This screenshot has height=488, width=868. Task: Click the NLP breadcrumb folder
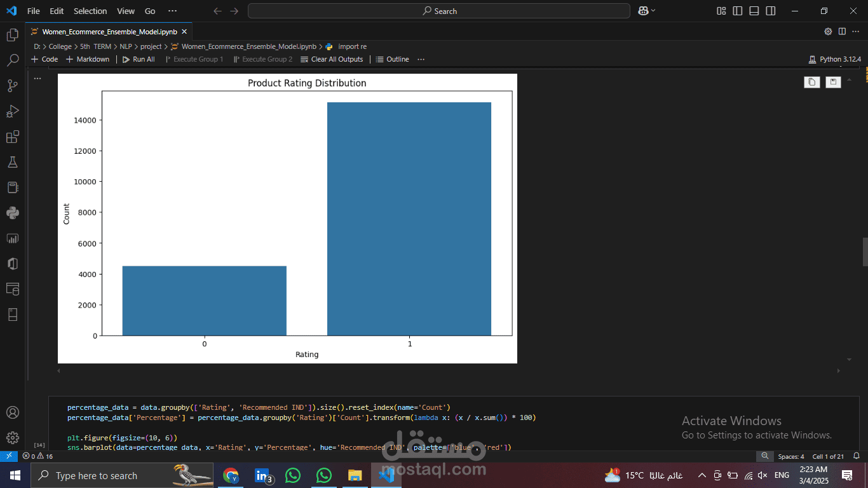[x=126, y=46]
